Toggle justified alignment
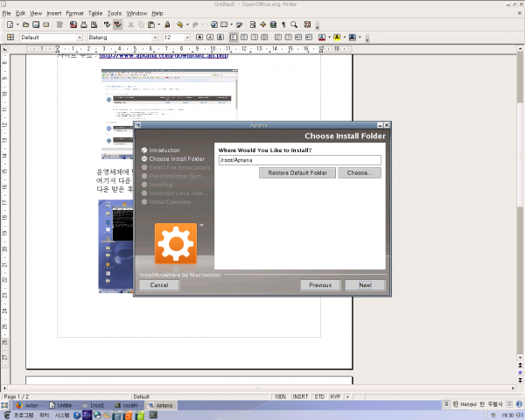 click(264, 37)
